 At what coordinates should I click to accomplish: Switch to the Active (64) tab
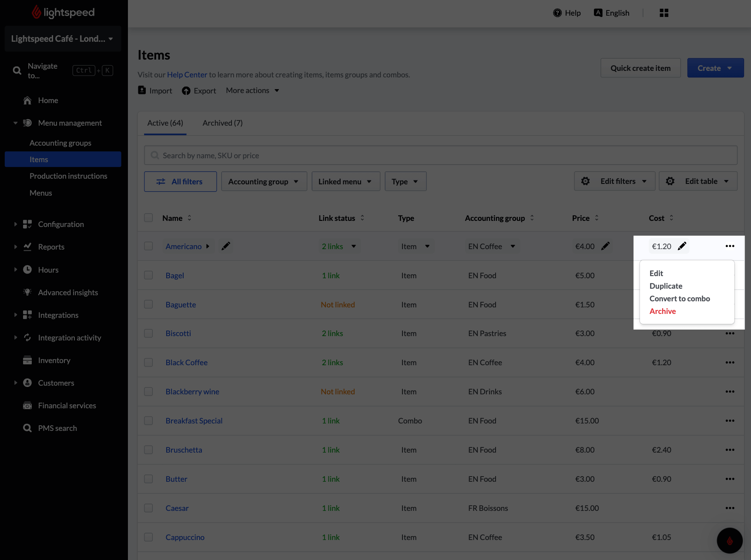[x=165, y=123]
